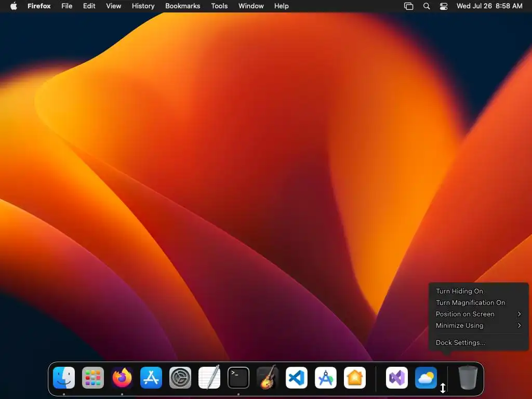Expand Position on Screen submenu

[478, 314]
